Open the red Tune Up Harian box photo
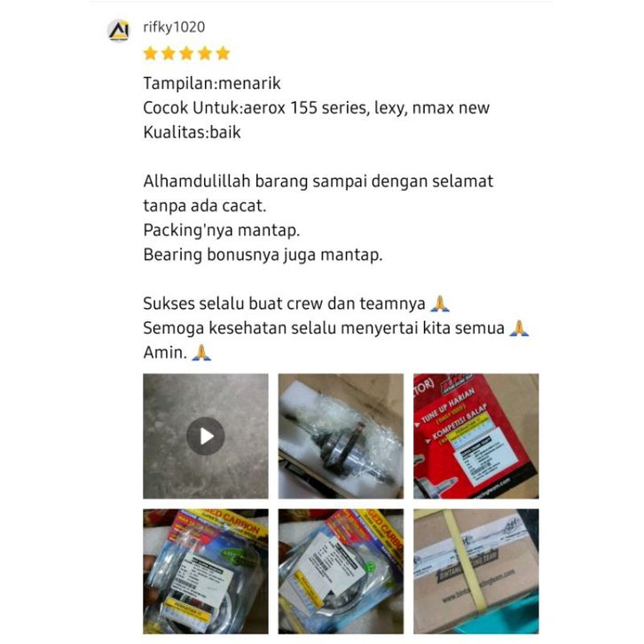This screenshot has height=644, width=644. 476,436
